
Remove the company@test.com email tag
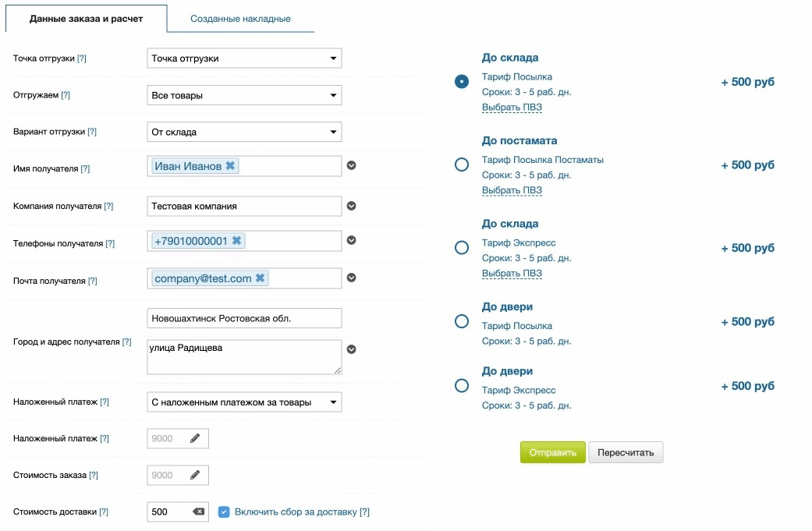[x=260, y=278]
